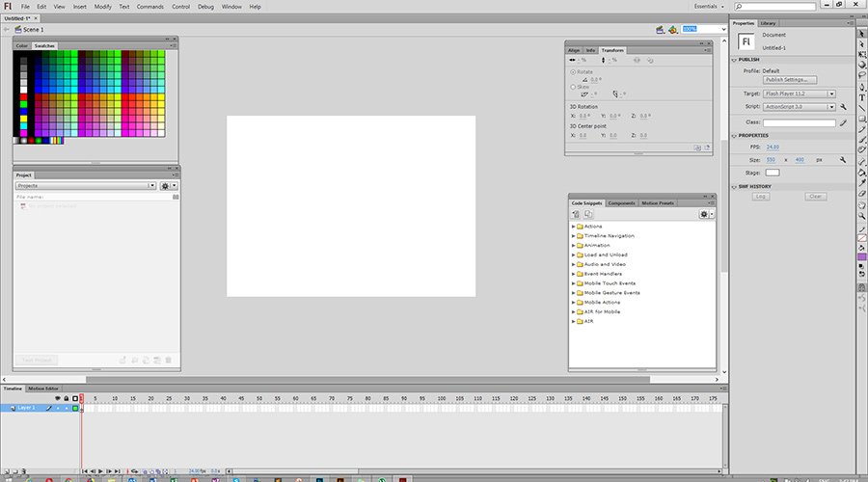Expand the Animation snippets folder

pyautogui.click(x=573, y=245)
